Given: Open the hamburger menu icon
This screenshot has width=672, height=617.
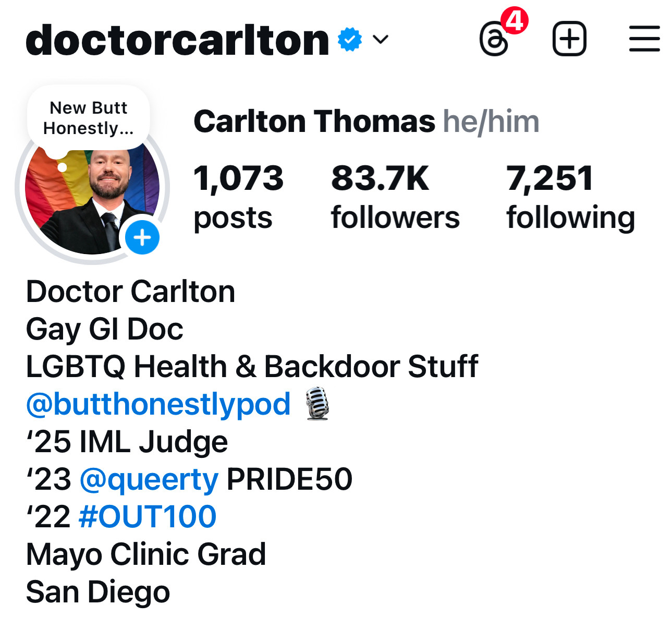Looking at the screenshot, I should point(644,39).
